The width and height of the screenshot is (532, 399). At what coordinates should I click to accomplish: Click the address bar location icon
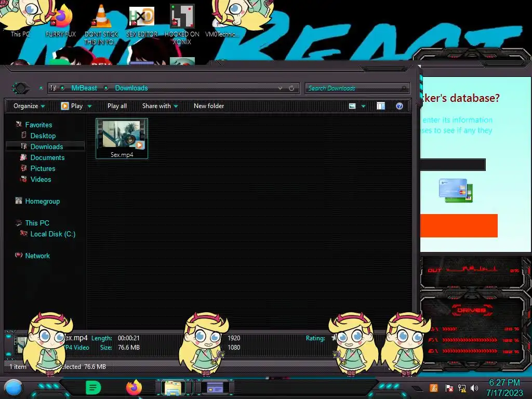pyautogui.click(x=54, y=88)
